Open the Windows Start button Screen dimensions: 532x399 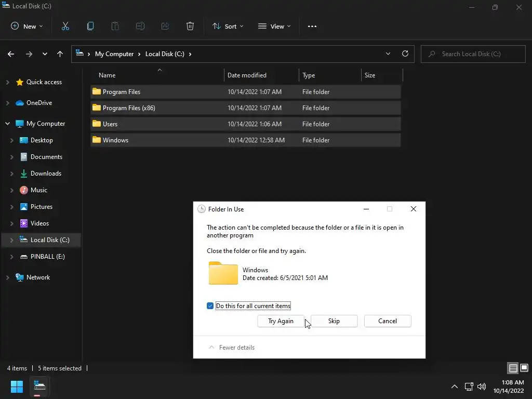pos(17,387)
